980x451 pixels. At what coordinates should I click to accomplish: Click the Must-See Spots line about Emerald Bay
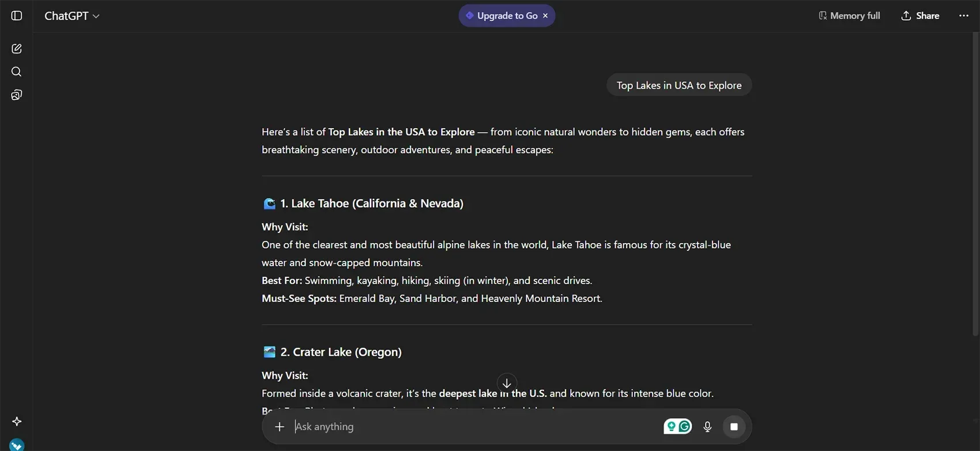point(432,298)
